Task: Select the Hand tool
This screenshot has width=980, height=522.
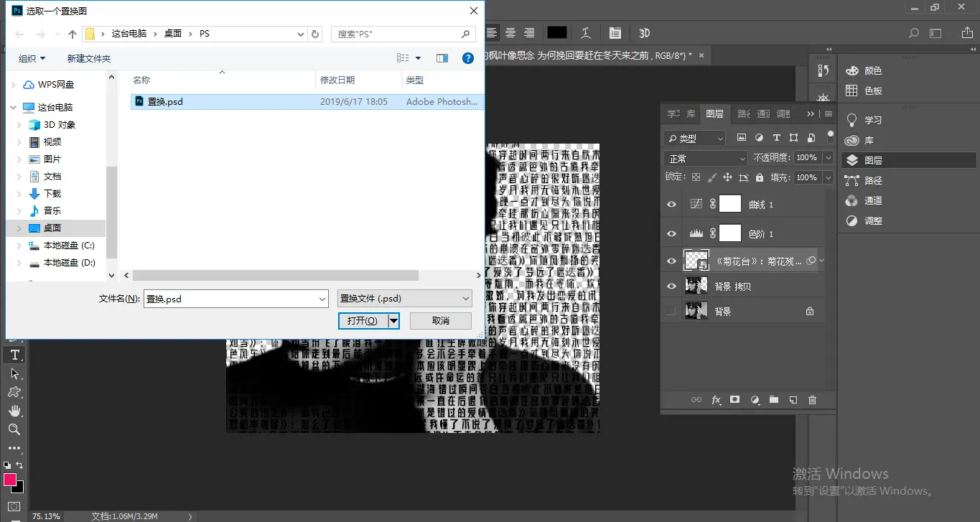Action: [14, 411]
